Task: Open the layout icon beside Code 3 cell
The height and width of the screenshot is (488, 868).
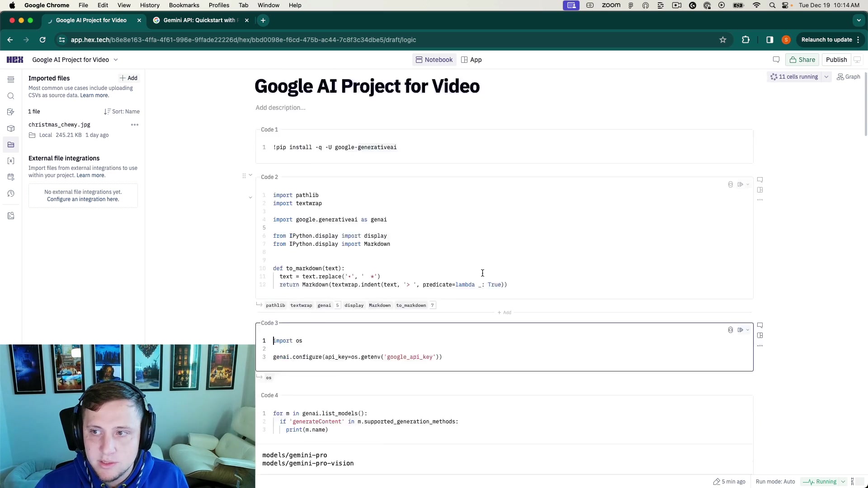Action: pyautogui.click(x=760, y=335)
